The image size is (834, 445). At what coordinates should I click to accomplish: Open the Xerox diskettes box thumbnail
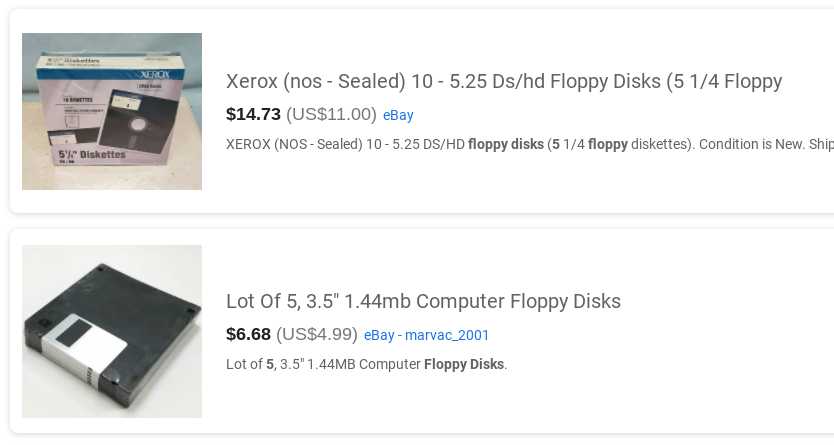pos(112,111)
